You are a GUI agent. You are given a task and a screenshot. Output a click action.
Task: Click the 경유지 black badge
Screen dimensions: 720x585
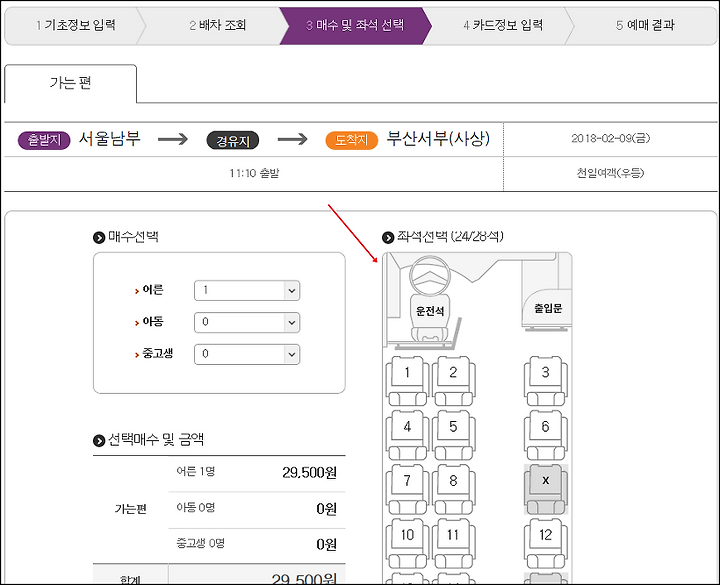pyautogui.click(x=233, y=140)
